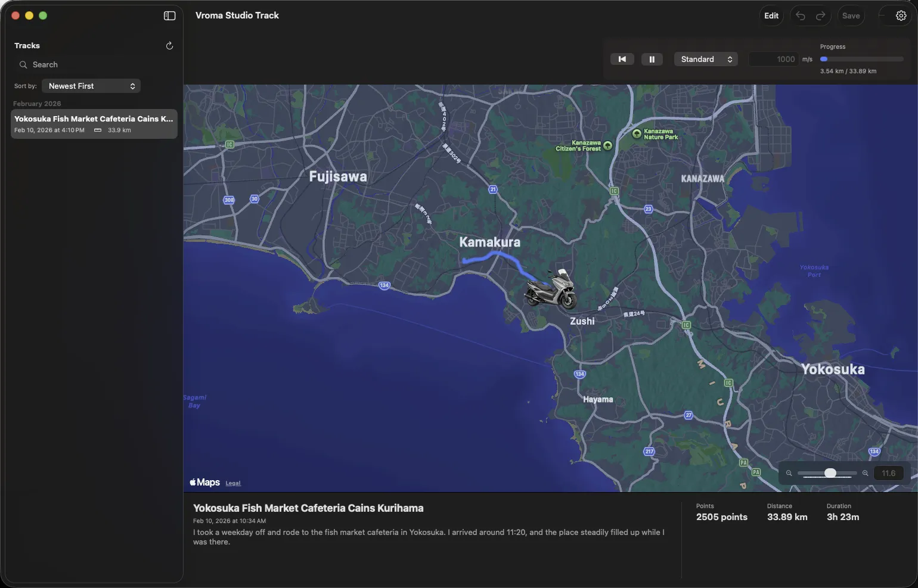Click the redo arrow icon

pyautogui.click(x=821, y=16)
